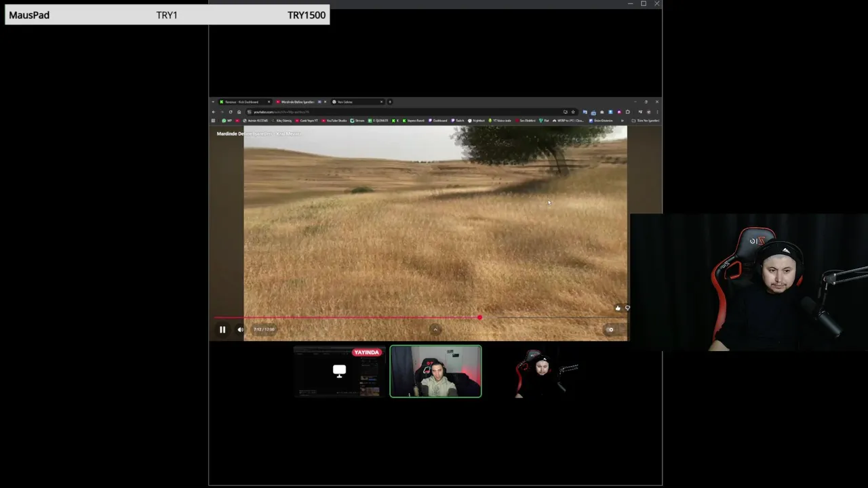Pause the YouTube video
This screenshot has height=488, width=868.
tap(222, 329)
